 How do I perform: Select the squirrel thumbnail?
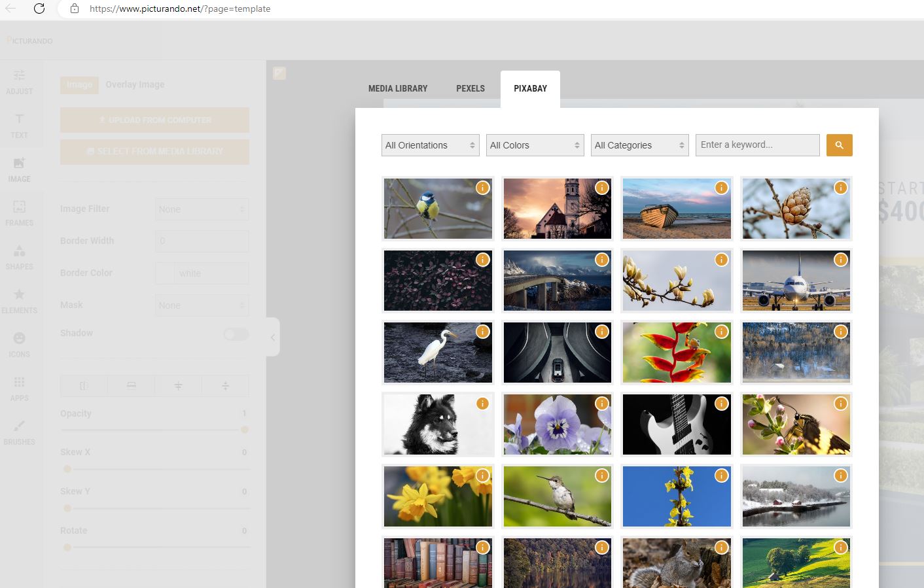[x=677, y=562]
